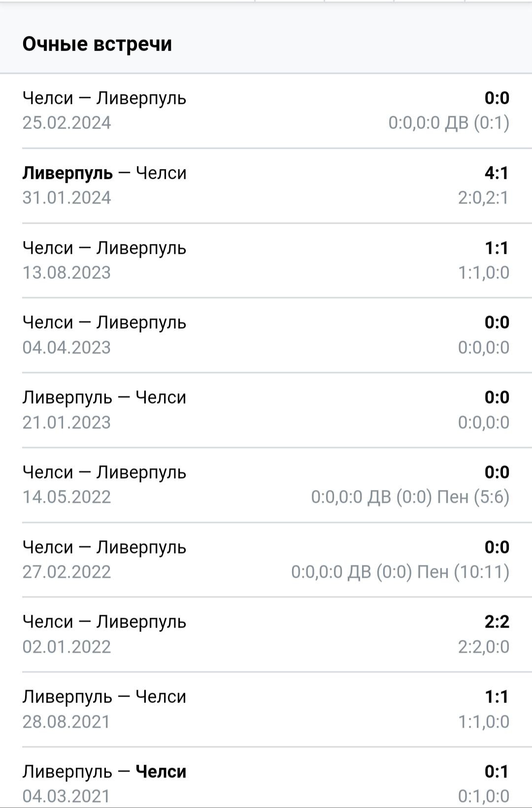Open the Челси — Ливерпуль match from 02.01.2022

click(x=266, y=634)
